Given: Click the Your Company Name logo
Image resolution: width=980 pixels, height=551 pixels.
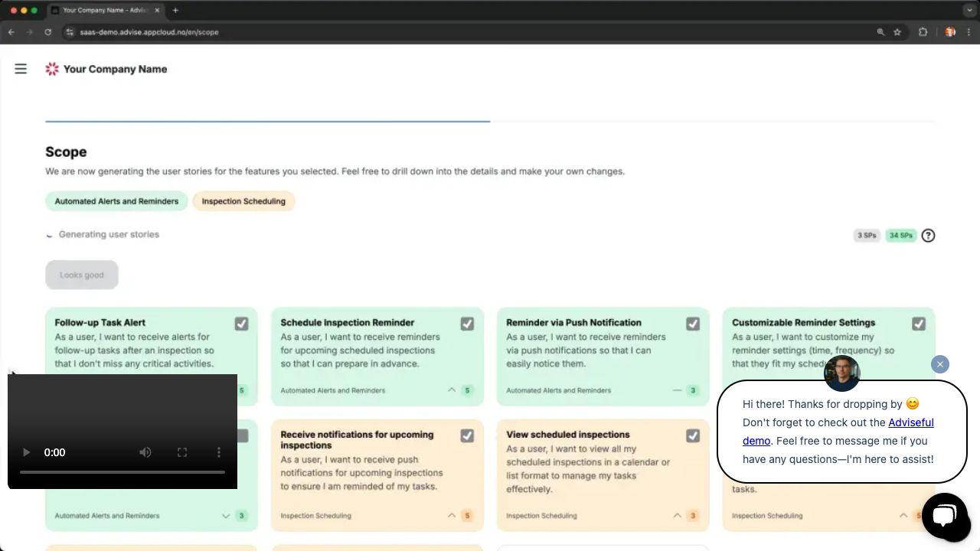Looking at the screenshot, I should 106,69.
